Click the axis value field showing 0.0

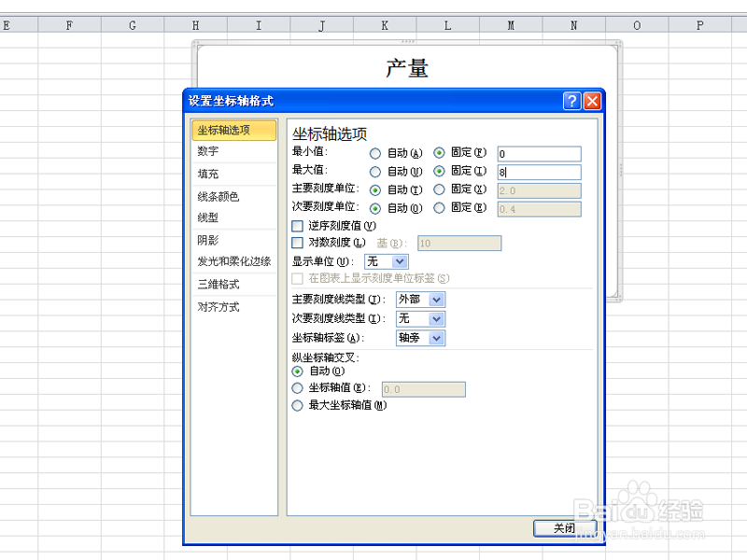click(424, 389)
